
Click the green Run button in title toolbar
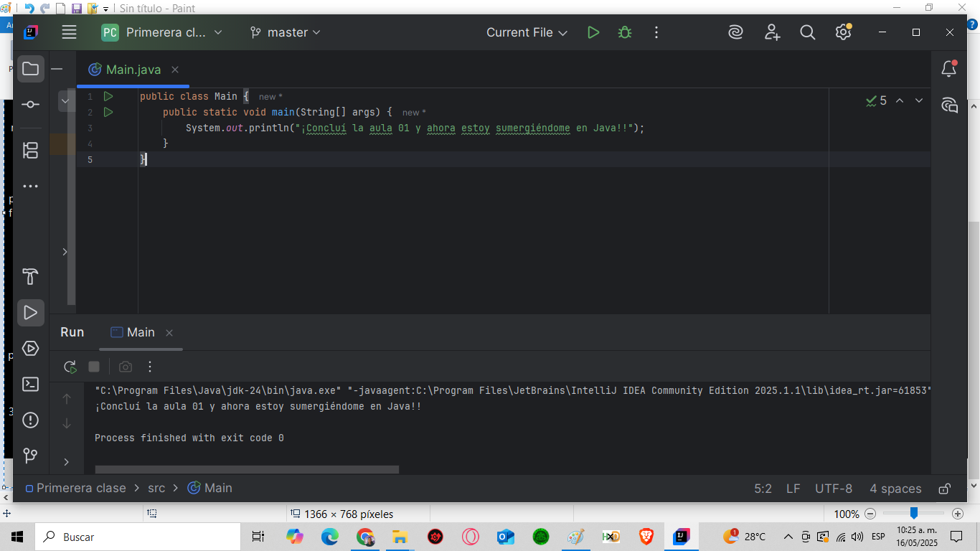pos(593,32)
